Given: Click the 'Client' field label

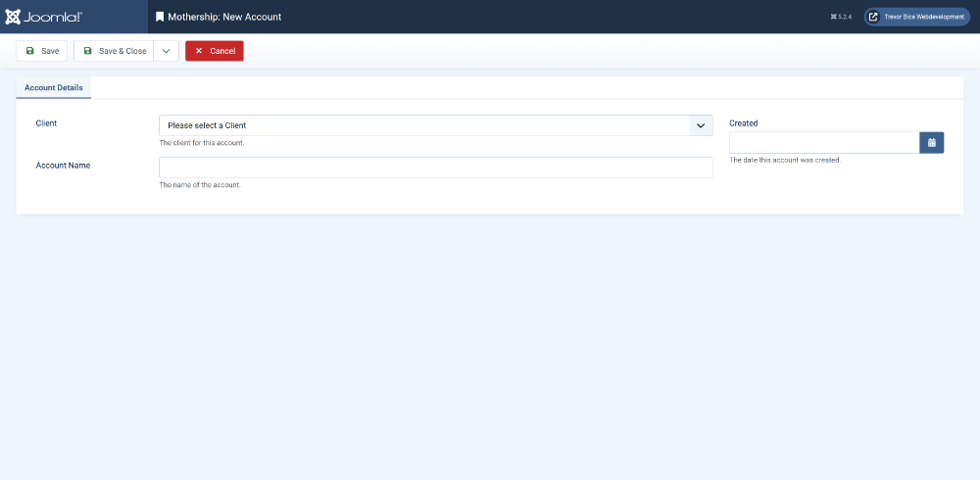Looking at the screenshot, I should [x=46, y=123].
